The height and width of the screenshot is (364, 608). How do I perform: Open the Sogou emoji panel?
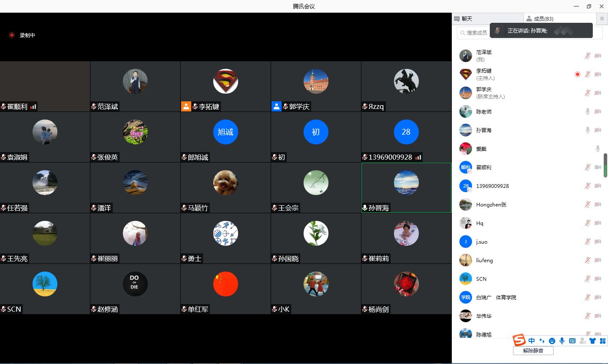(x=552, y=341)
